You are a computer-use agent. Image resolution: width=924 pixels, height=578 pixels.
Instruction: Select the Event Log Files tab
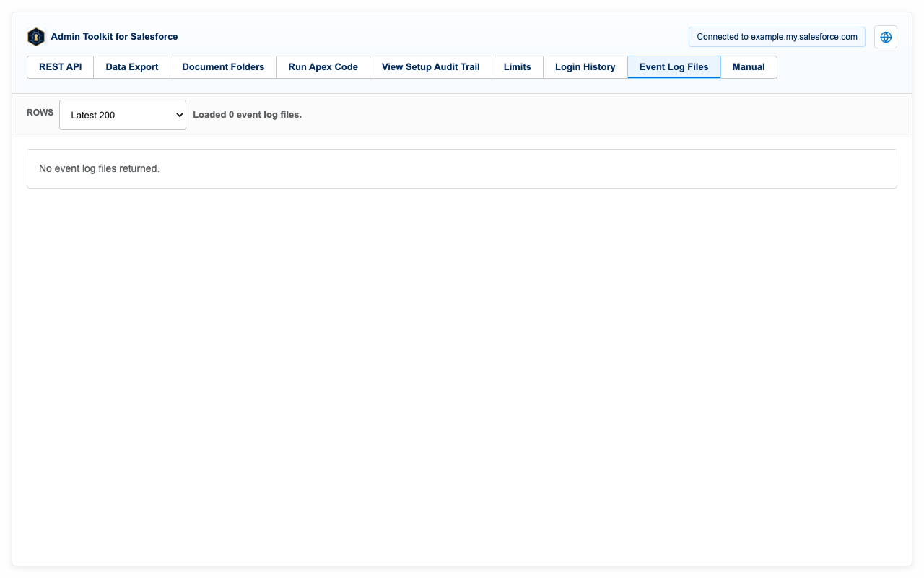click(674, 67)
